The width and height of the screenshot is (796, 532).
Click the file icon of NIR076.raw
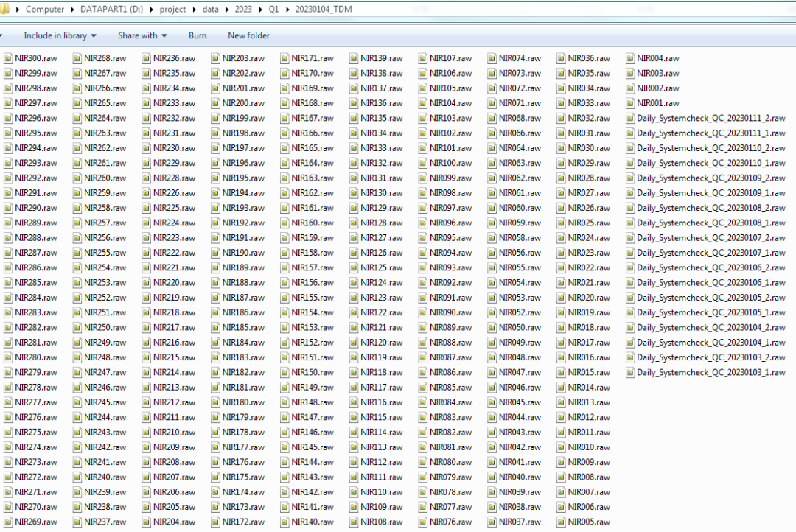(x=422, y=522)
